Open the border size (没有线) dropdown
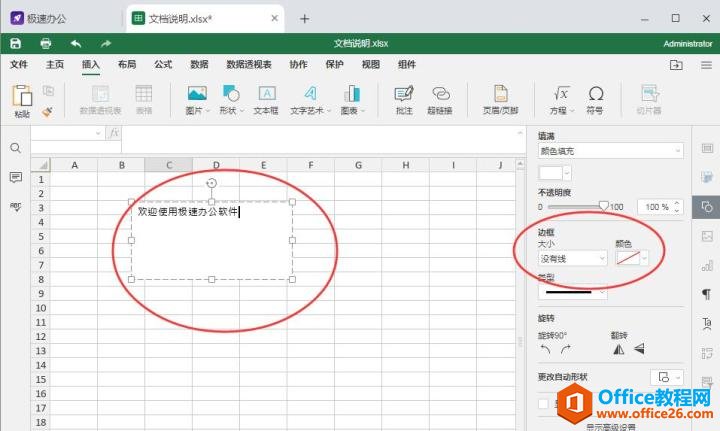 [x=573, y=258]
